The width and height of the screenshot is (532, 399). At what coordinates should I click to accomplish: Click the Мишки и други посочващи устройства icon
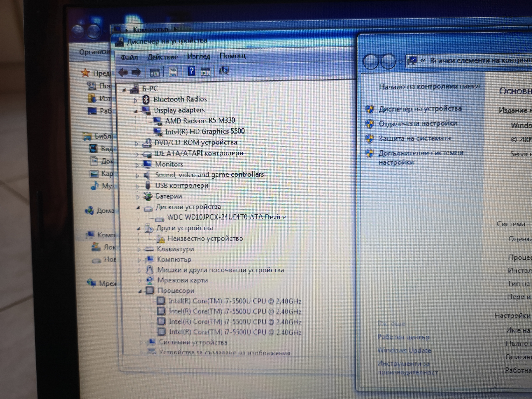pos(150,270)
